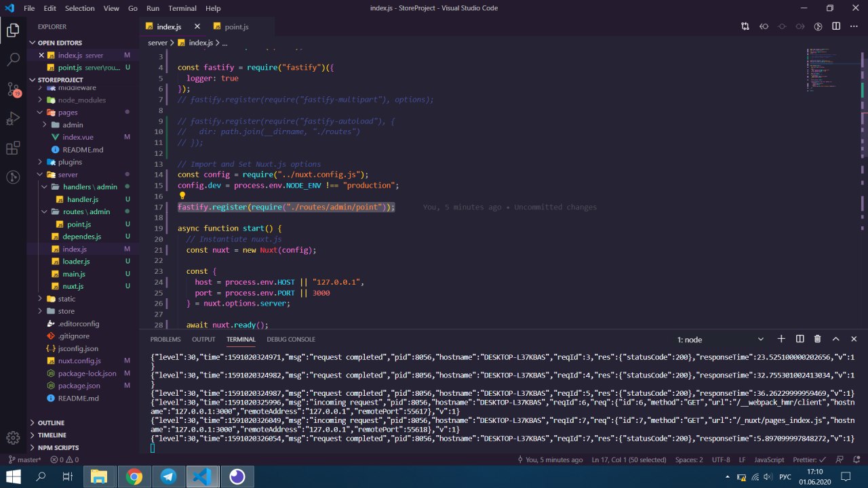
Task: Close the index.js editor tab
Action: point(197,26)
